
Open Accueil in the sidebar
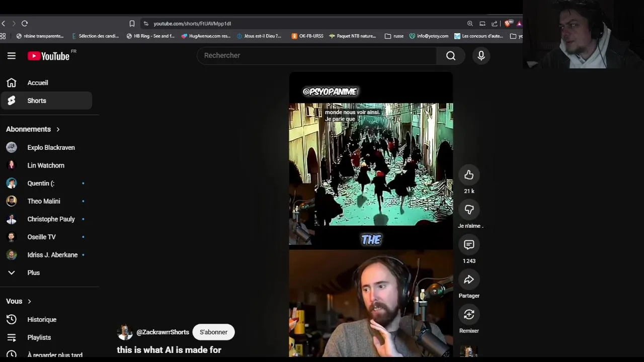pos(46,83)
